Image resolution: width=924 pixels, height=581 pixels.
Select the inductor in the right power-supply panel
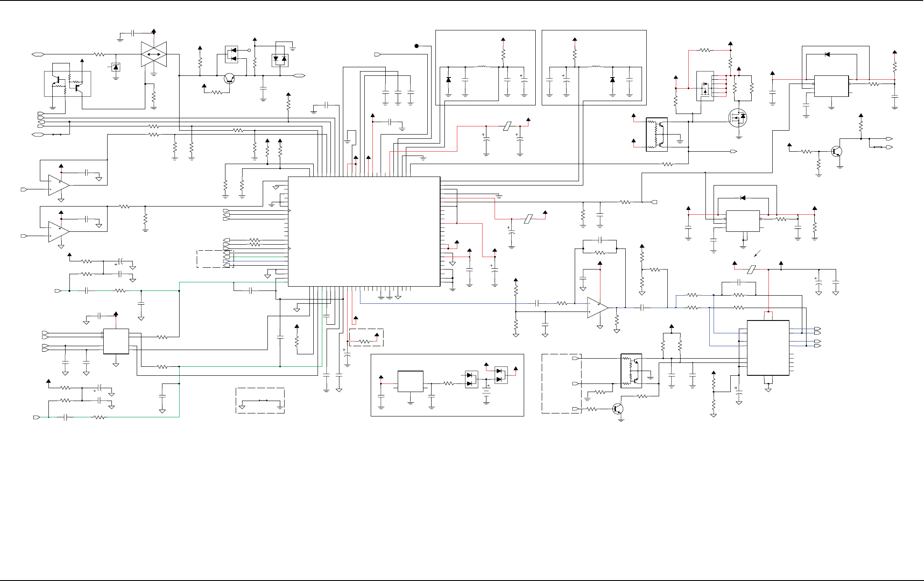(596, 66)
